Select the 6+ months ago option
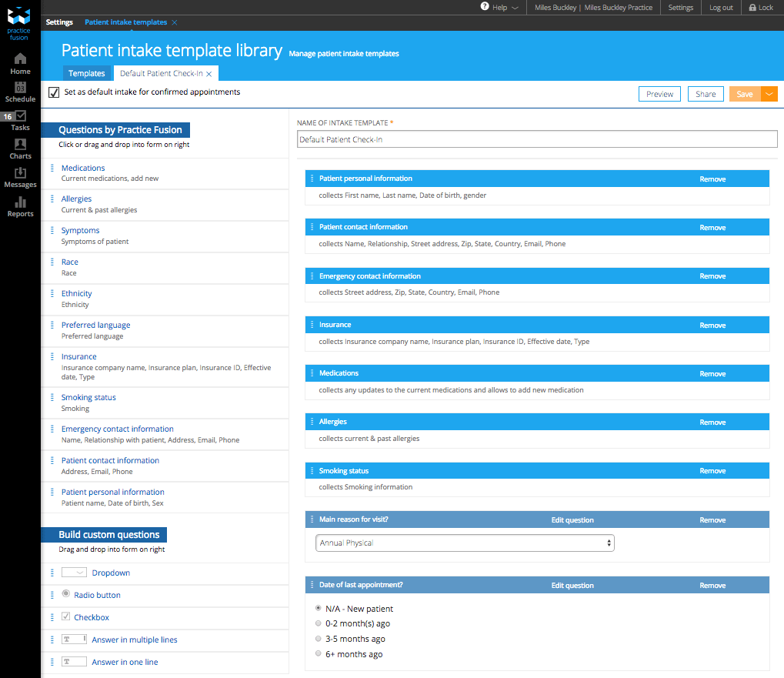Screen dimensions: 784x678 319,654
